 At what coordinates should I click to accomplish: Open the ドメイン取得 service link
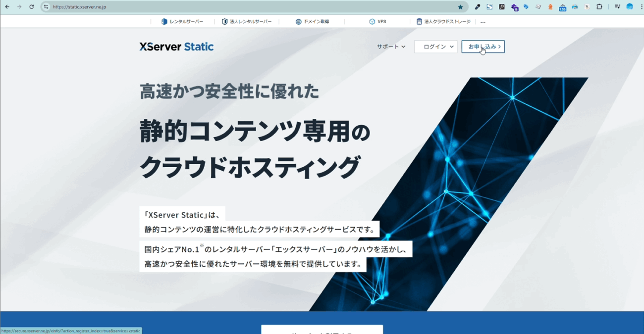(312, 22)
